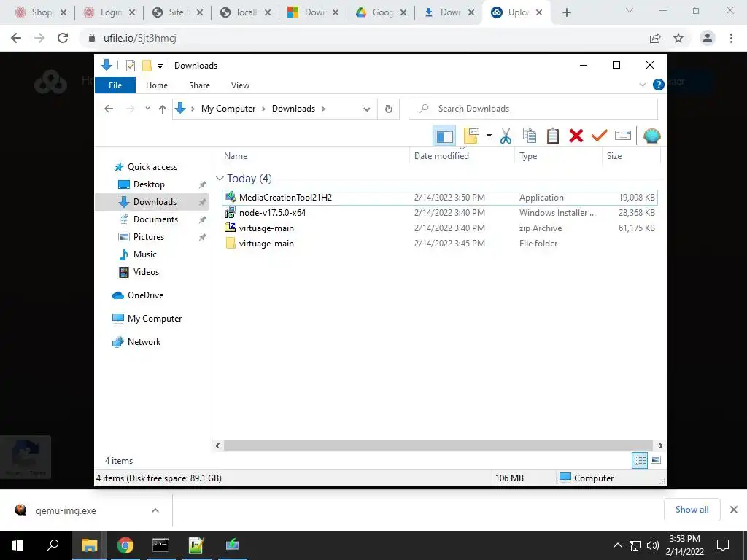Sort by the Name column header
The image size is (747, 560).
tap(316, 156)
